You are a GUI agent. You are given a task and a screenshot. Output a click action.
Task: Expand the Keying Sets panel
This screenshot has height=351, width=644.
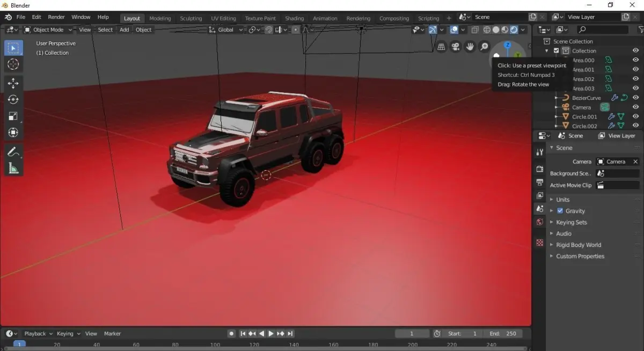point(570,222)
